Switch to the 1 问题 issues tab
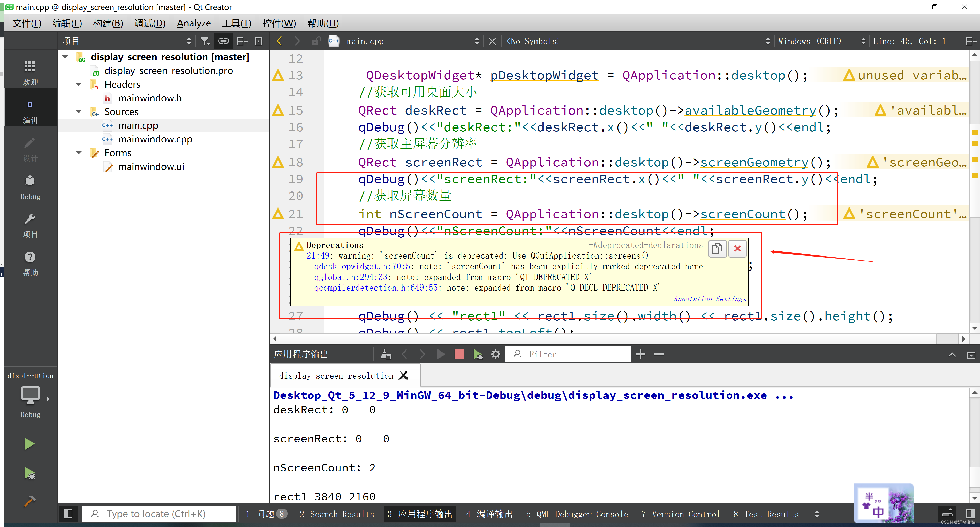980x527 pixels. (x=266, y=514)
